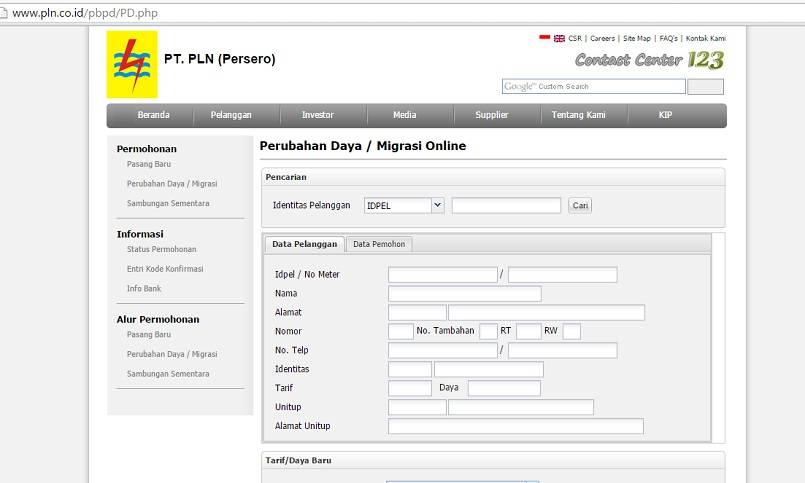Switch language with the UK flag icon
805x483 pixels.
pos(559,38)
